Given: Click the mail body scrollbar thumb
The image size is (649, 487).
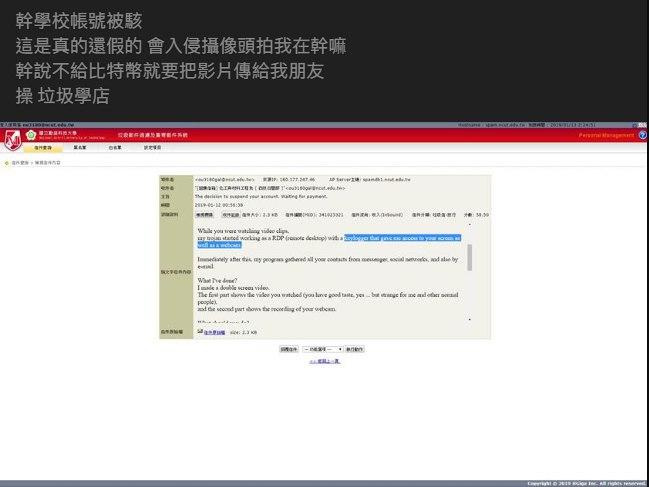Looking at the screenshot, I should coord(470,257).
